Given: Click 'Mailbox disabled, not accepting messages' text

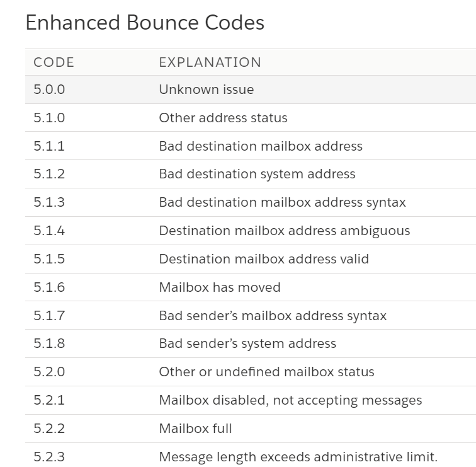Looking at the screenshot, I should pyautogui.click(x=290, y=400).
